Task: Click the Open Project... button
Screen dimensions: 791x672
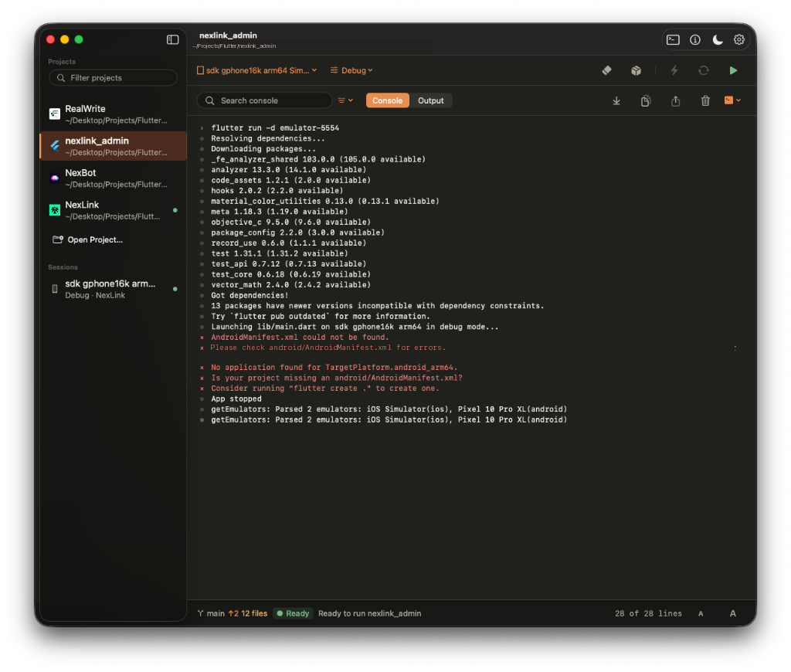Action: click(88, 239)
